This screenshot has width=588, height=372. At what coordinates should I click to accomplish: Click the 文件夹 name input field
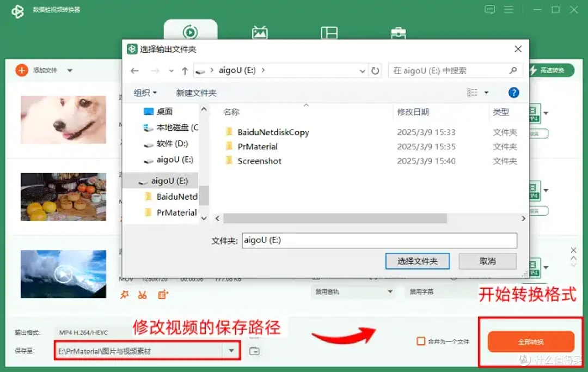(379, 240)
